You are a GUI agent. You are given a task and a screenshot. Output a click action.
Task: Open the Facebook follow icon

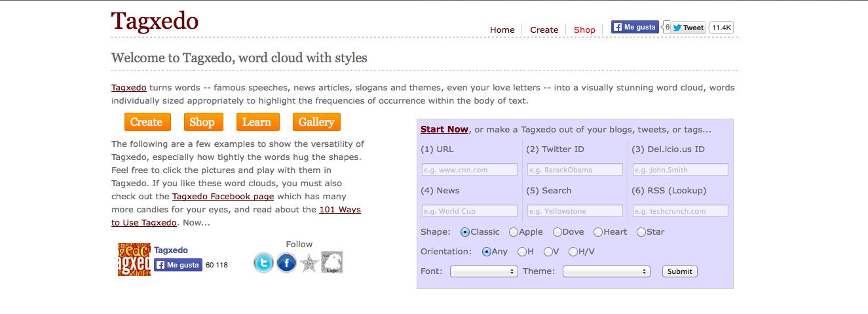tap(286, 263)
